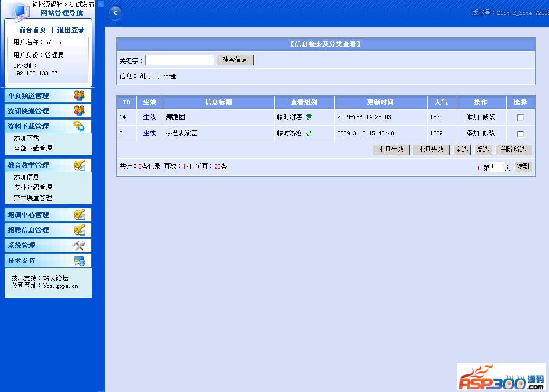The image size is (549, 392).
Task: Click the 退出登录 logout link
Action: tap(71, 30)
